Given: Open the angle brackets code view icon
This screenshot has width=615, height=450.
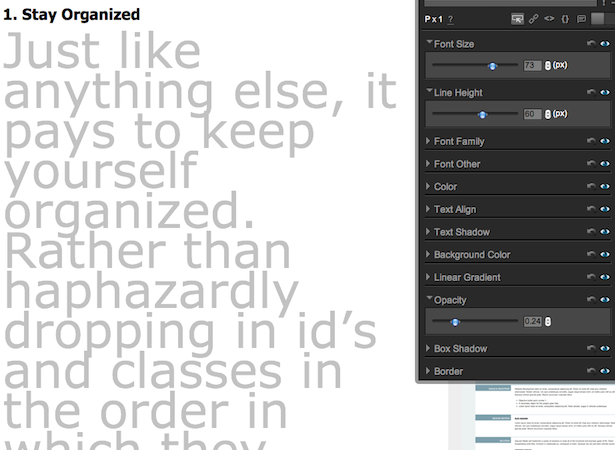Looking at the screenshot, I should [549, 18].
